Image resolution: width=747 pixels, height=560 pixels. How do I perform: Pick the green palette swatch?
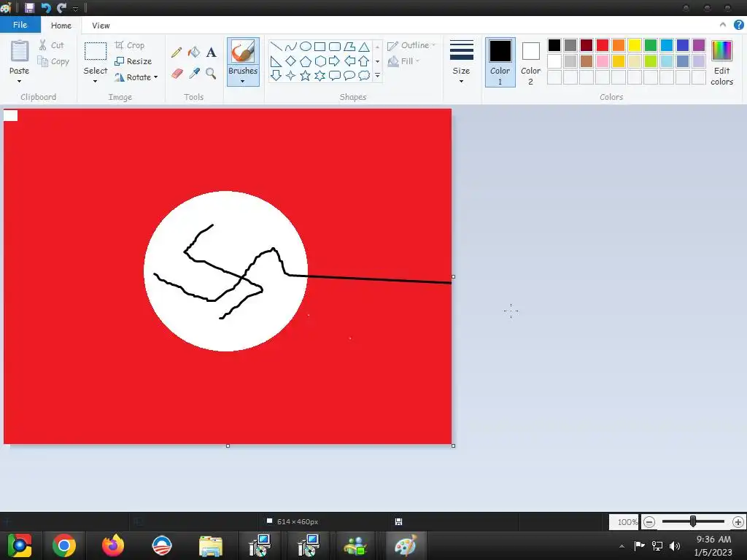click(651, 45)
